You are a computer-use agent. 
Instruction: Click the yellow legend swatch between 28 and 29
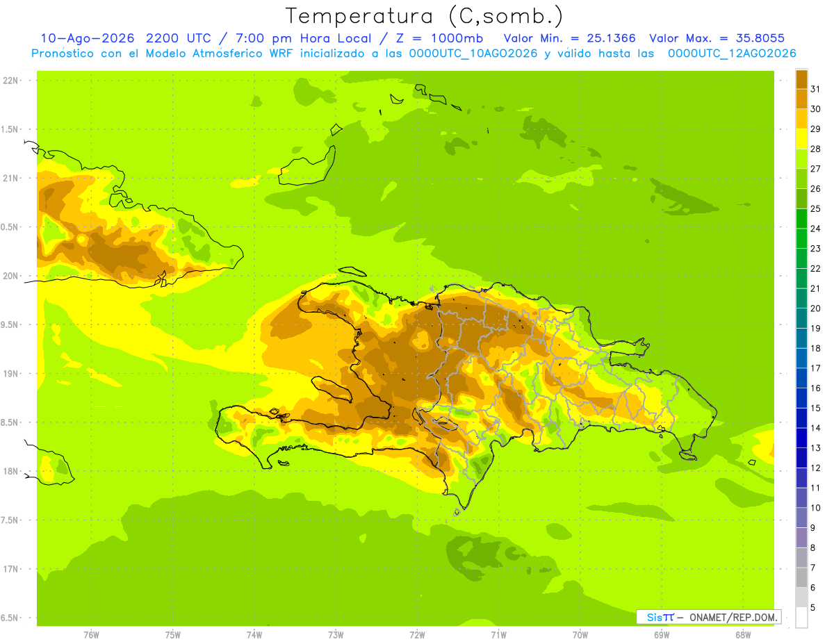(801, 139)
